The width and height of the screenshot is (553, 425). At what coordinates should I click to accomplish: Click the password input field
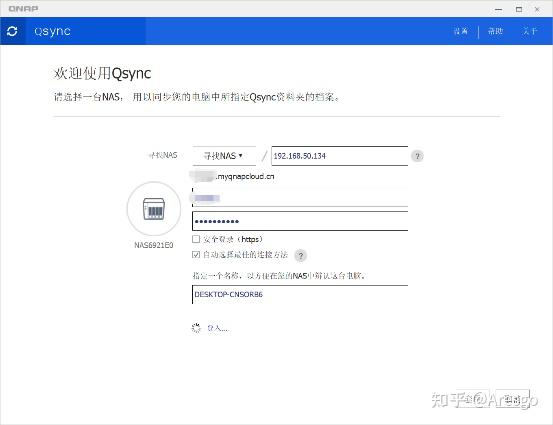click(x=300, y=221)
